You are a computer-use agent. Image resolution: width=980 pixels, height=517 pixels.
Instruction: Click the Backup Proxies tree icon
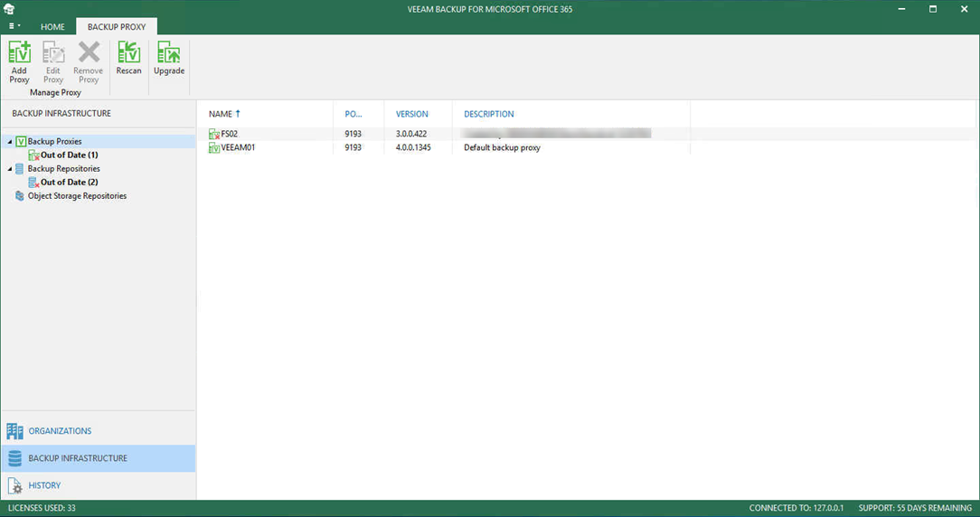[21, 142]
